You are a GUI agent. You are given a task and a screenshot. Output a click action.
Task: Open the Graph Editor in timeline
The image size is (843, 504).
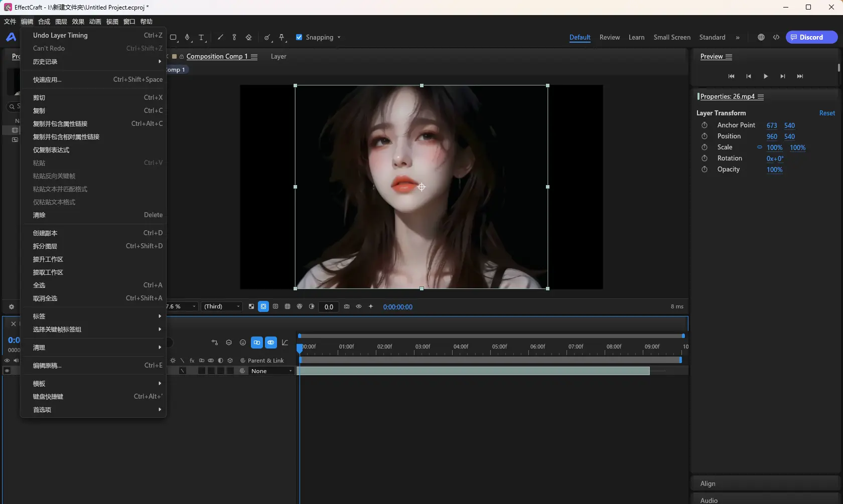[285, 343]
